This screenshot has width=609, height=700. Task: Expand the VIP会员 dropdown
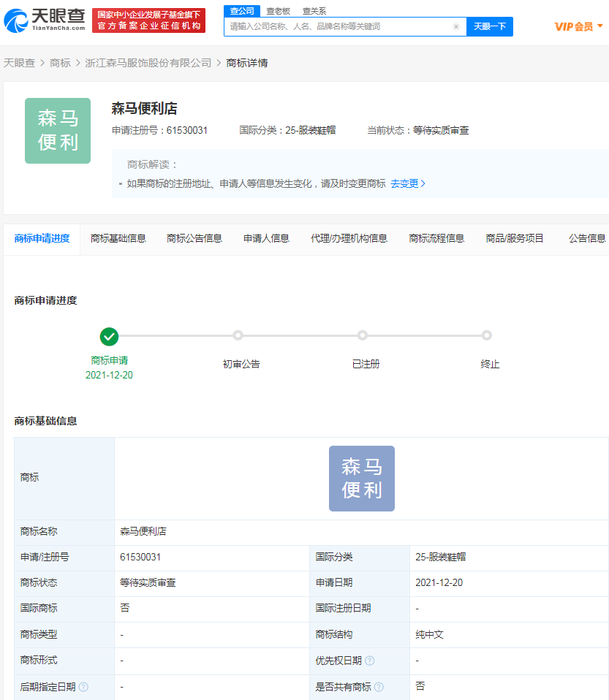(578, 27)
